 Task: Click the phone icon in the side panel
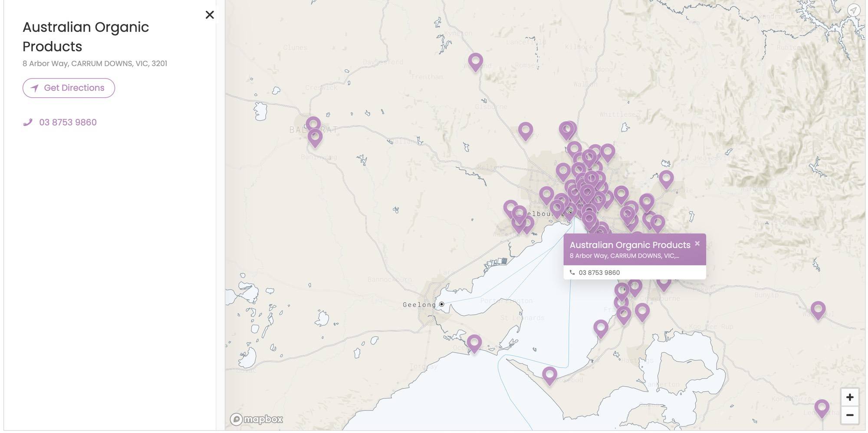[x=28, y=122]
